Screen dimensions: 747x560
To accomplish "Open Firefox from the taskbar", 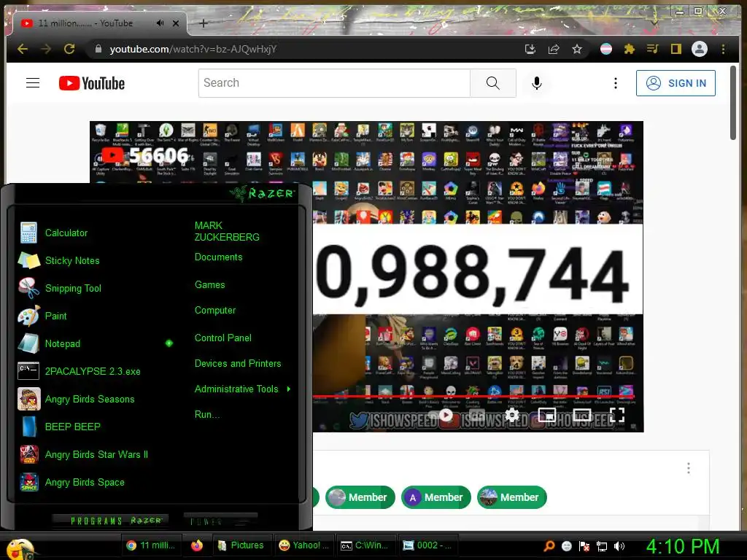I will 197,545.
